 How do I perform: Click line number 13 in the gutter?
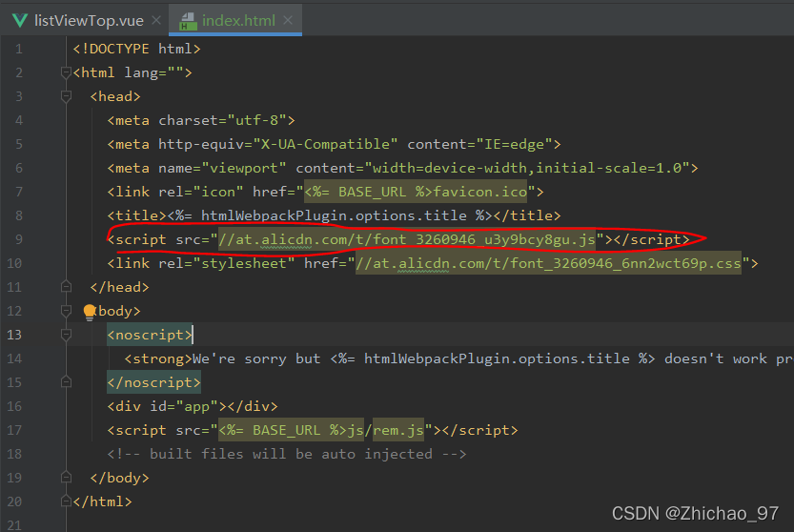pos(14,335)
